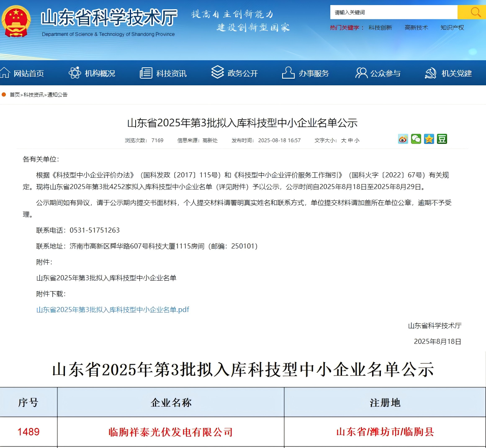Viewport: 486px width, 448px height.
Task: Share via the WeChat share icon
Action: click(416, 138)
